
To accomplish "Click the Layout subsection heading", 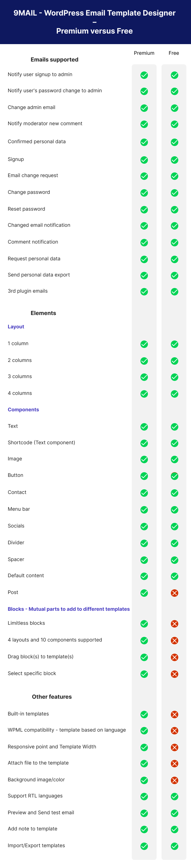I will [16, 327].
